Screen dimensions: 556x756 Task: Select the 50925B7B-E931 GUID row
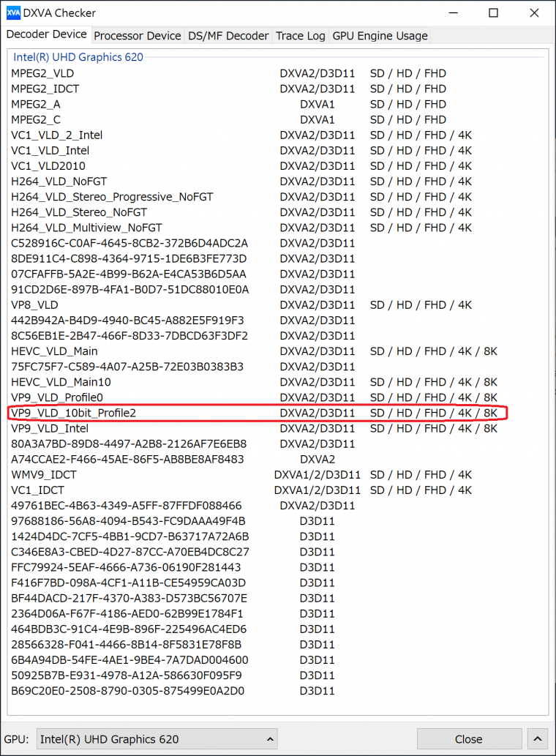(277, 675)
